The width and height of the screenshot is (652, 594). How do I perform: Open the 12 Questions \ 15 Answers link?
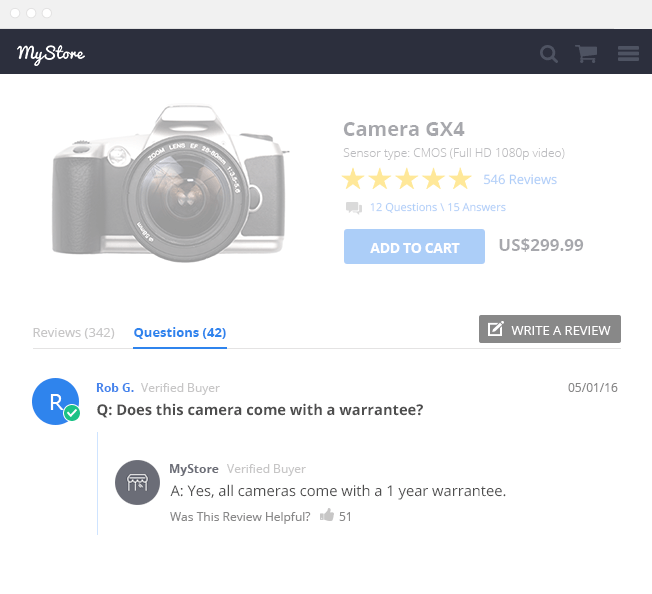pyautogui.click(x=437, y=207)
